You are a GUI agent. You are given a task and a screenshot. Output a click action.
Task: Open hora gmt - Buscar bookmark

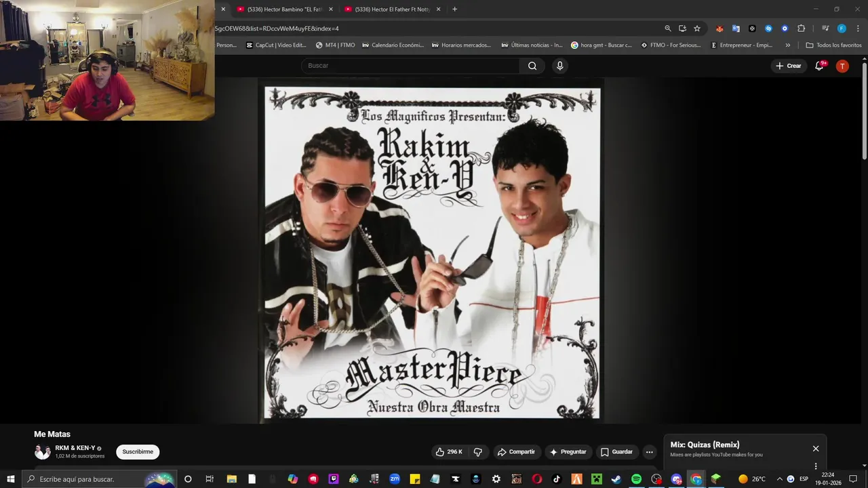pyautogui.click(x=601, y=45)
